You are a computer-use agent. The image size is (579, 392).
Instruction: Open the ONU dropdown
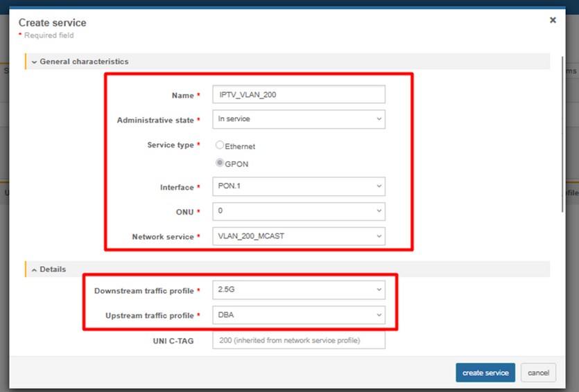click(298, 211)
